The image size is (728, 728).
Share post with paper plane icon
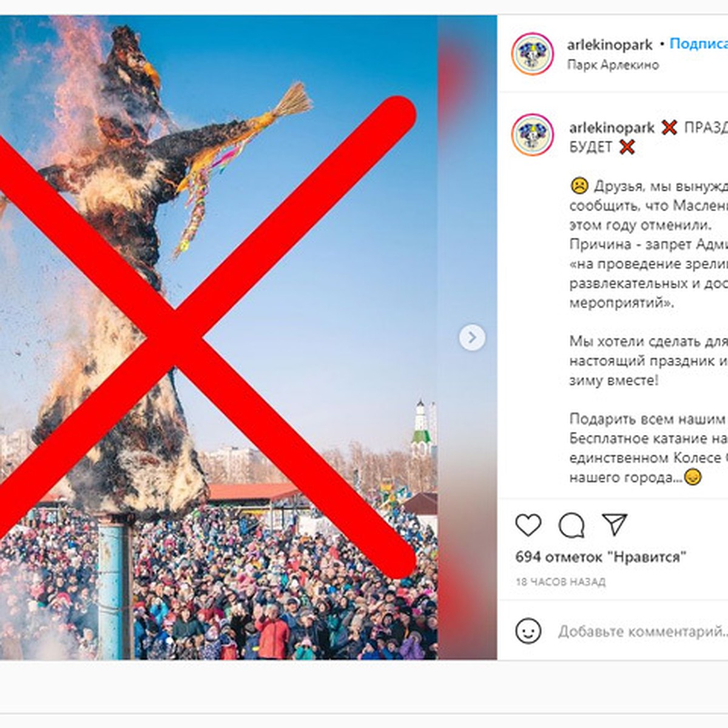614,525
